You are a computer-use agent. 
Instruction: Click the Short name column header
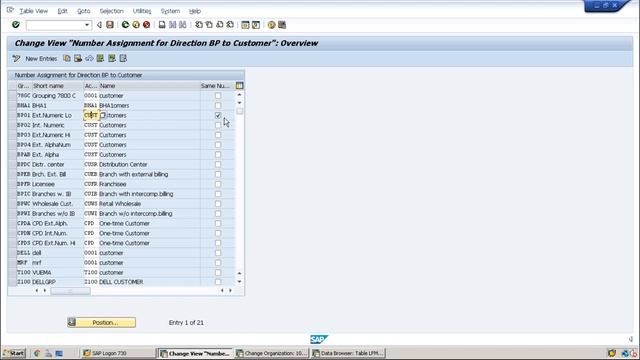click(57, 86)
